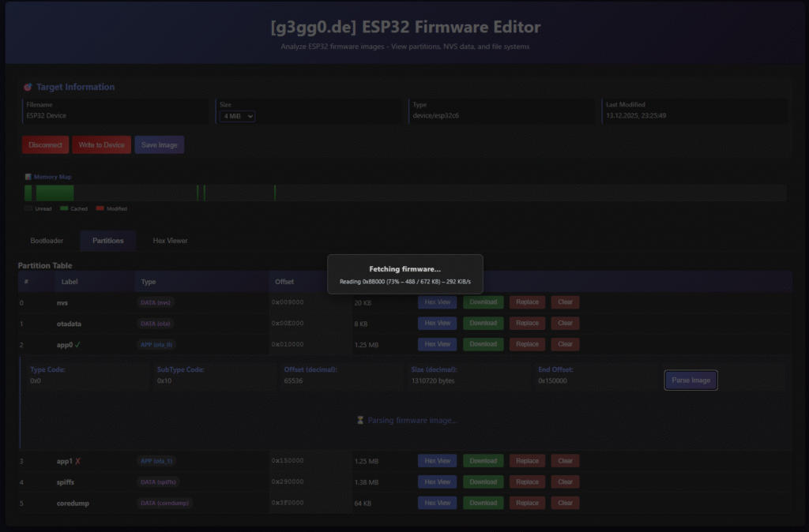809x532 pixels.
Task: Click the Save Image button
Action: tap(160, 145)
